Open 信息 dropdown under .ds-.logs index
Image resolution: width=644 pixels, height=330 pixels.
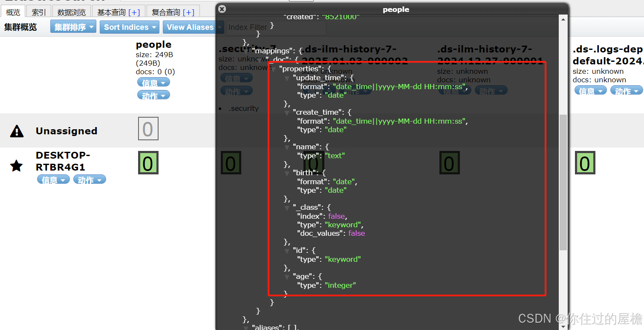tap(591, 90)
